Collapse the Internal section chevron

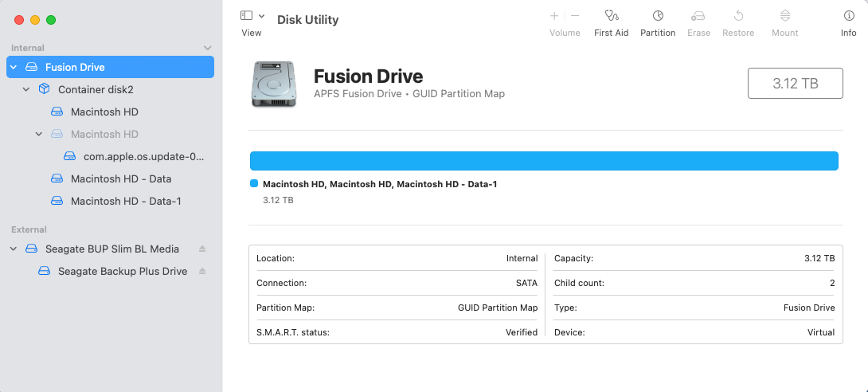point(208,48)
